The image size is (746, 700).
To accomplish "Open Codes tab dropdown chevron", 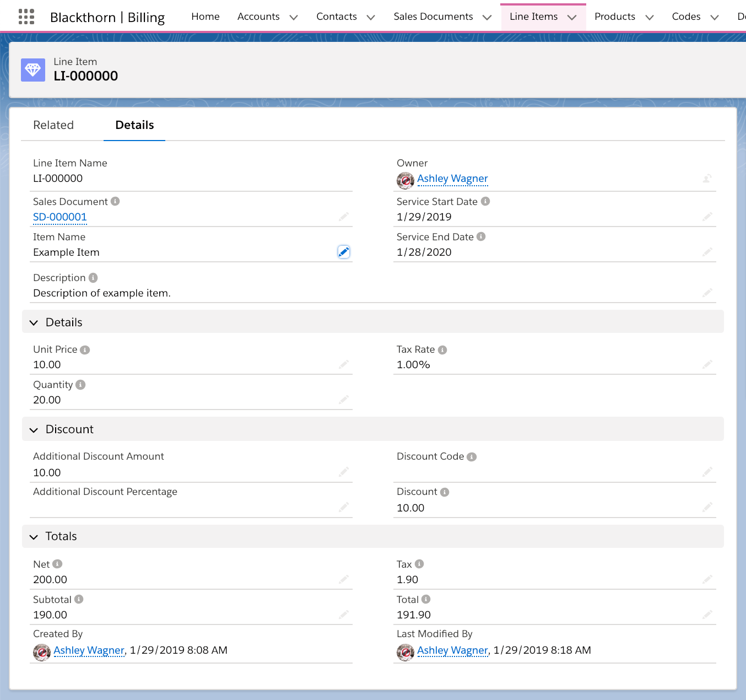I will pos(715,17).
